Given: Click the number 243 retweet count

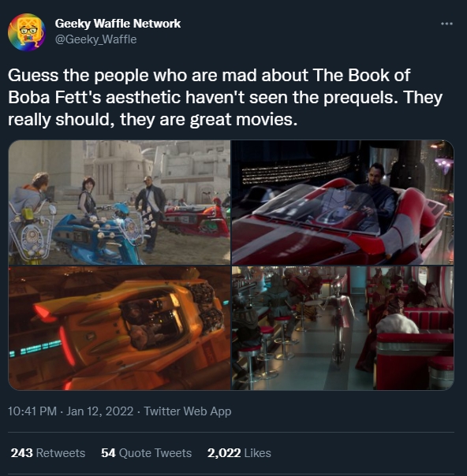Looking at the screenshot, I should pos(22,453).
